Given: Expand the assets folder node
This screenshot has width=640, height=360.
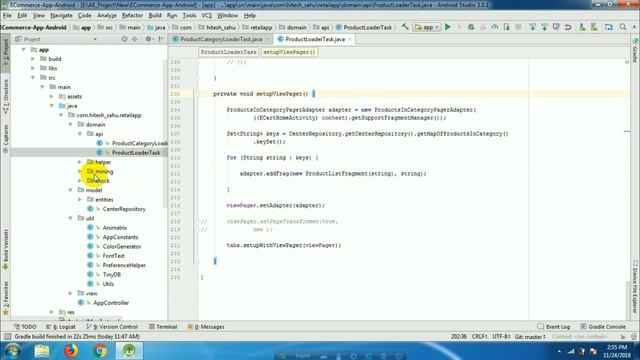Looking at the screenshot, I should tap(52, 96).
